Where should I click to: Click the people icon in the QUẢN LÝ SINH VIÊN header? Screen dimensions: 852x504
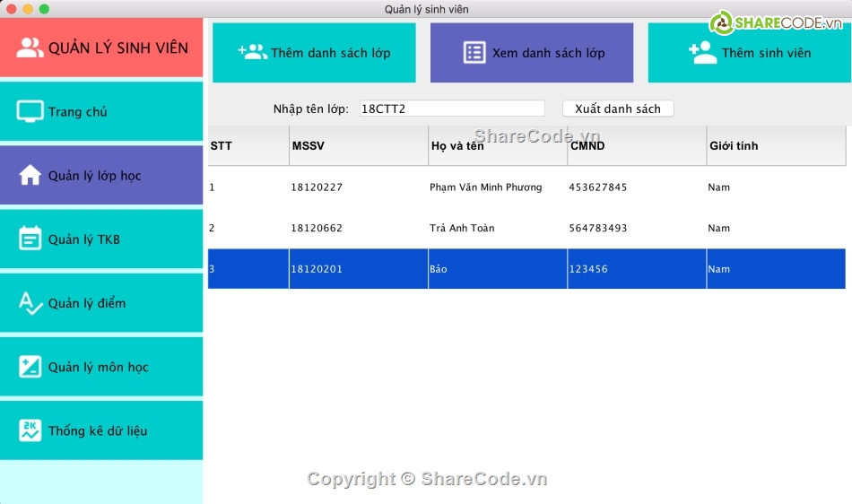click(30, 48)
